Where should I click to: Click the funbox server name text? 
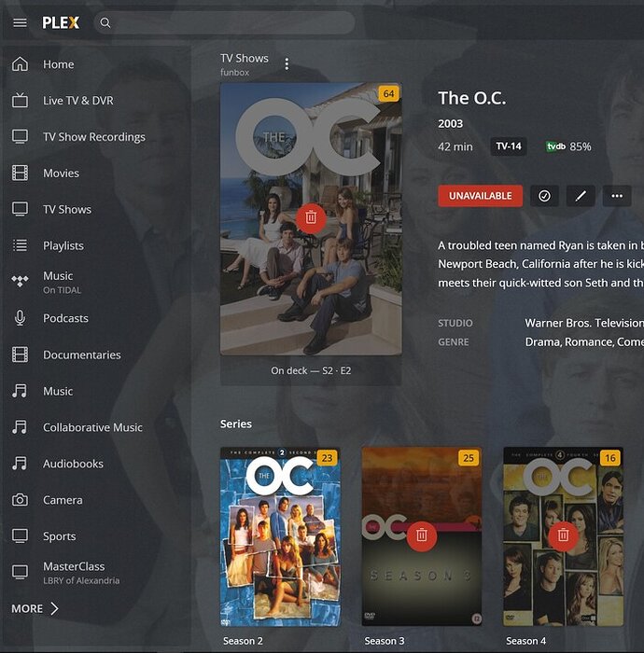tap(235, 73)
